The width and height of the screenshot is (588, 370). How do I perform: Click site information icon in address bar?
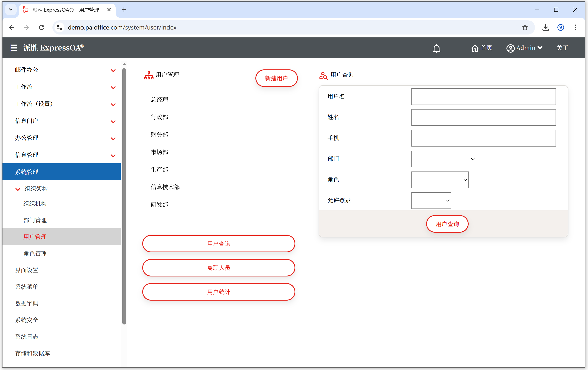59,27
